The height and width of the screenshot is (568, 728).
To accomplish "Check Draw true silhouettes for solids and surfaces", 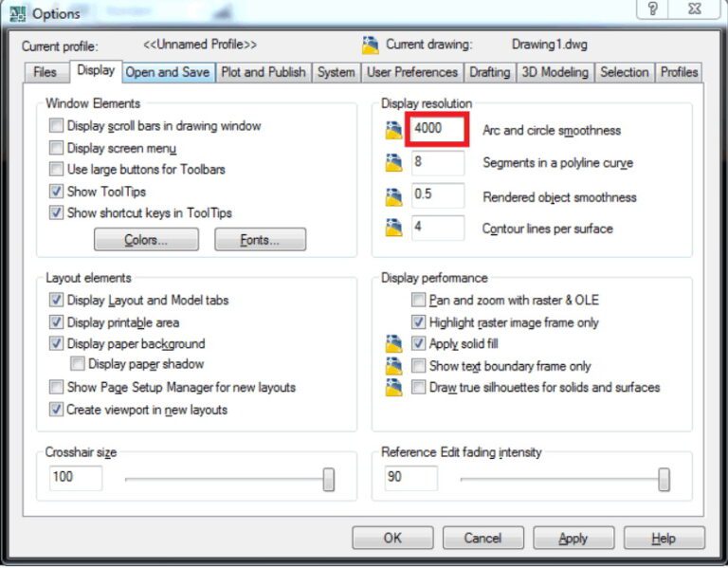I will click(418, 387).
